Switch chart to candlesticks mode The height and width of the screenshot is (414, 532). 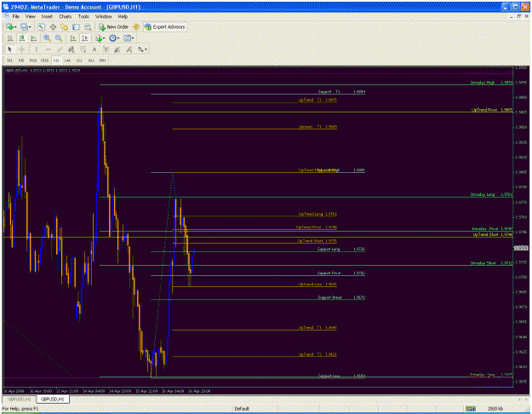tap(22, 38)
